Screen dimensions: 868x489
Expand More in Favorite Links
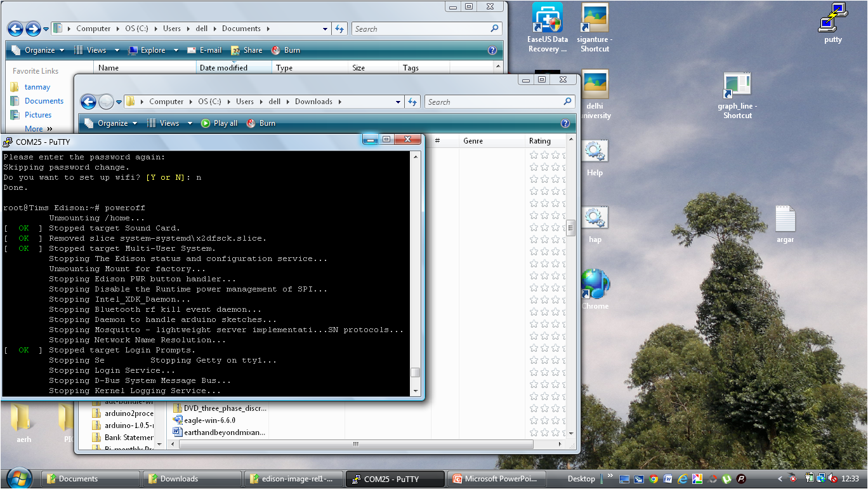click(x=39, y=129)
